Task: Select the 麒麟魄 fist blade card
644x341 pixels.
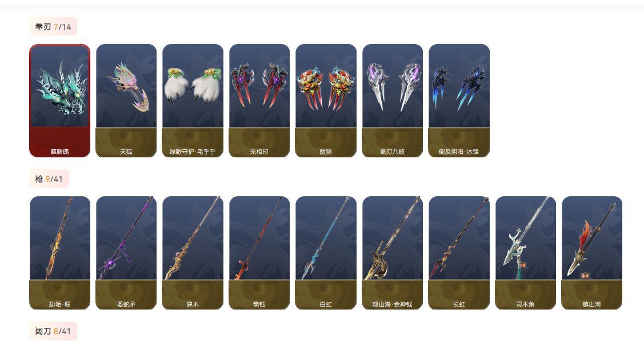Action: point(59,101)
